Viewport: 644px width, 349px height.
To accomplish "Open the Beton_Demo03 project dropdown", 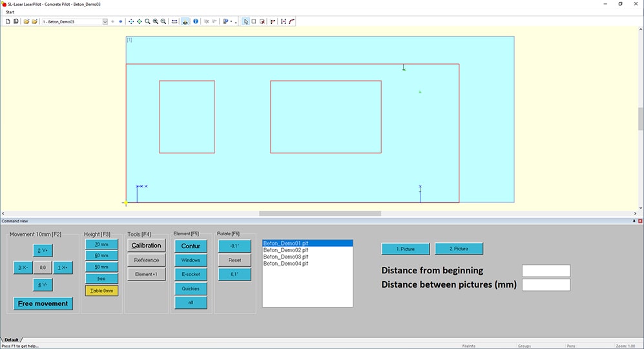I will [x=105, y=21].
